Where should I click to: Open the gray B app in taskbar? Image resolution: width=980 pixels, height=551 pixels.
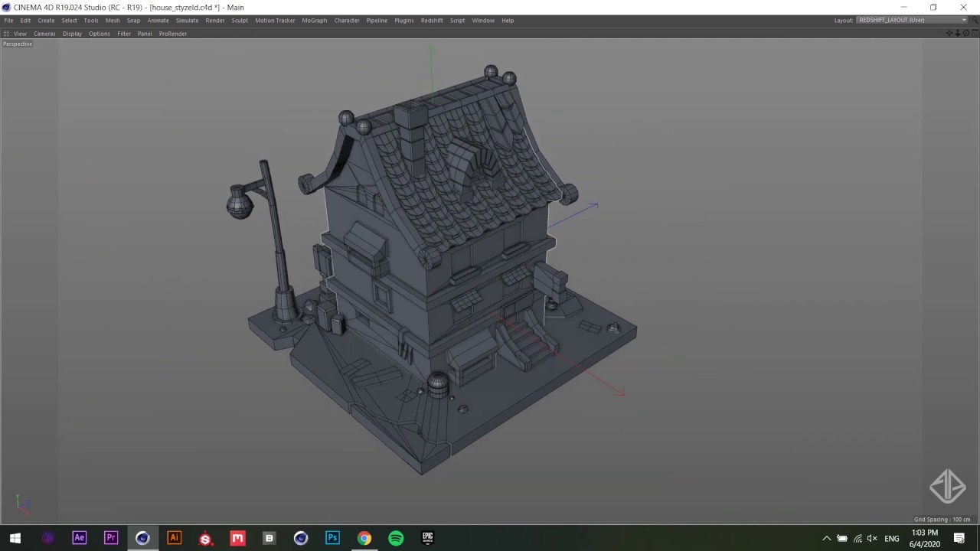(269, 538)
